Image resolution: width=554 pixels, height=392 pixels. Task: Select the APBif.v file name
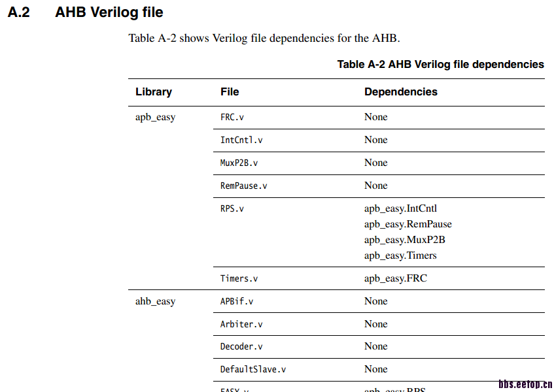tap(237, 302)
